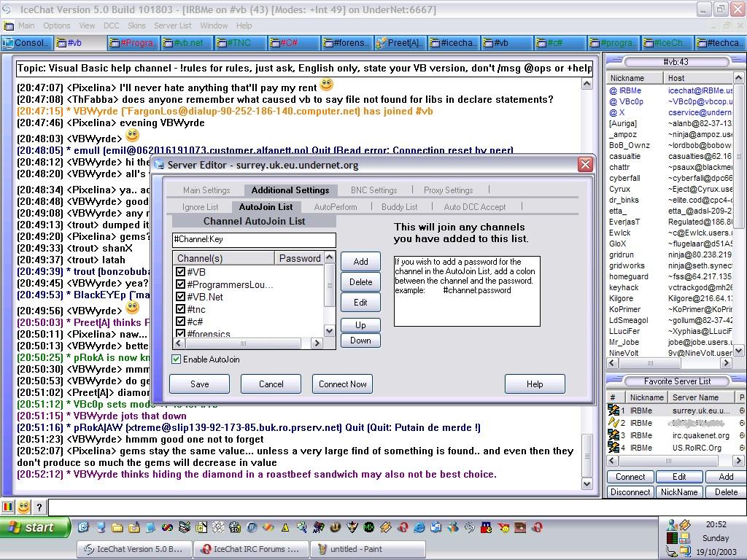Click the channel list scroll-up arrow
The width and height of the screenshot is (747, 560).
[x=329, y=257]
